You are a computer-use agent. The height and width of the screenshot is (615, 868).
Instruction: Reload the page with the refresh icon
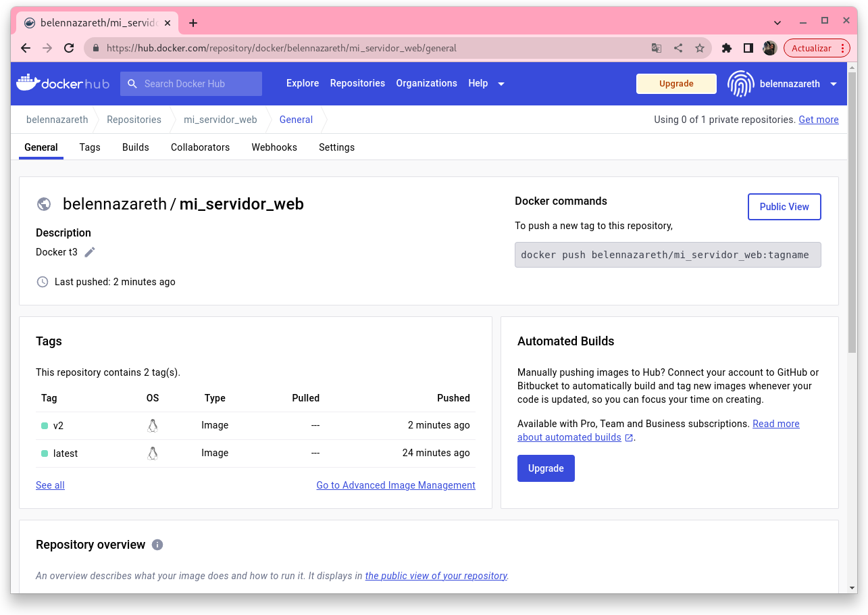coord(68,48)
